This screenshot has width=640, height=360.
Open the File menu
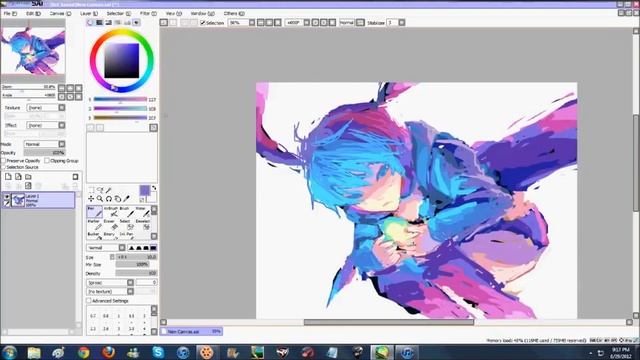point(10,13)
